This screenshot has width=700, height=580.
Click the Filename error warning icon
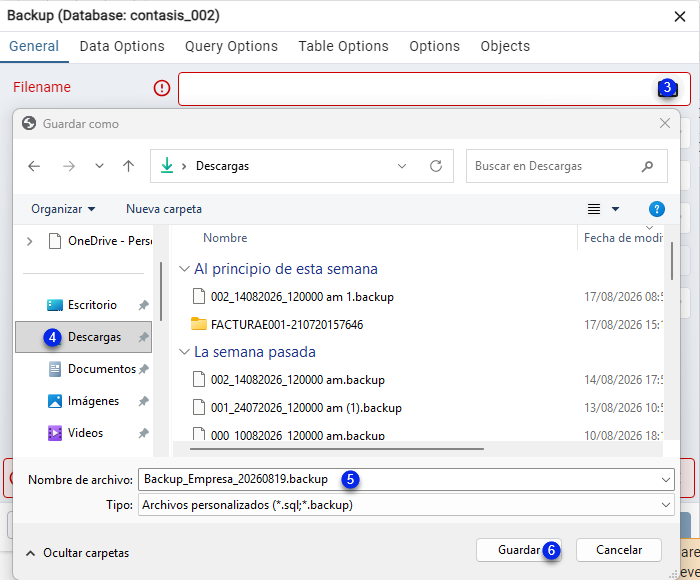(162, 88)
